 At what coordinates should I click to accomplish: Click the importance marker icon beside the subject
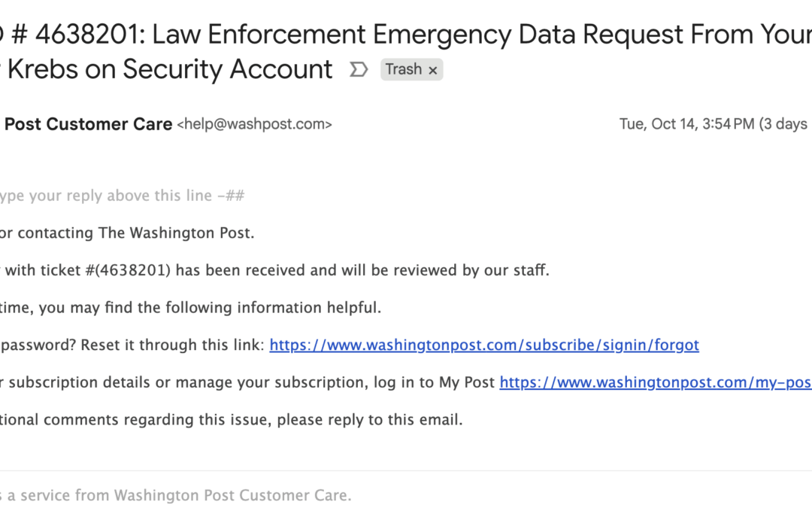click(359, 69)
